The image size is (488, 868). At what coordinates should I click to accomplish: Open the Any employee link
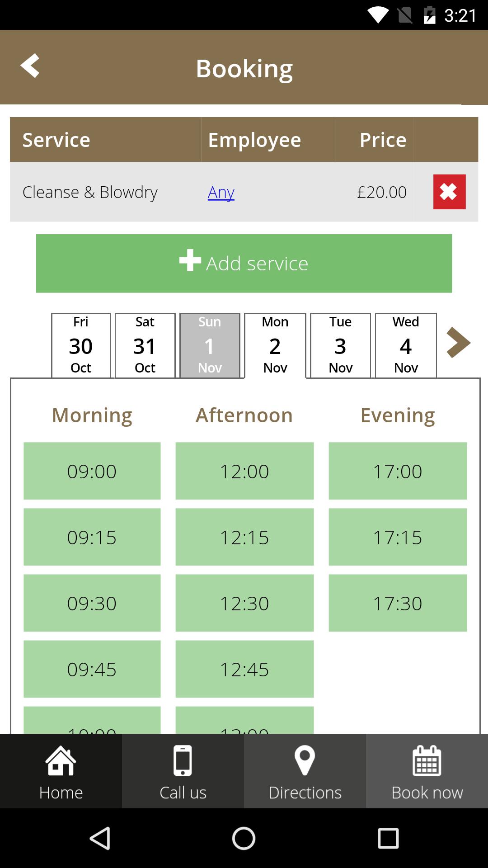pyautogui.click(x=221, y=192)
